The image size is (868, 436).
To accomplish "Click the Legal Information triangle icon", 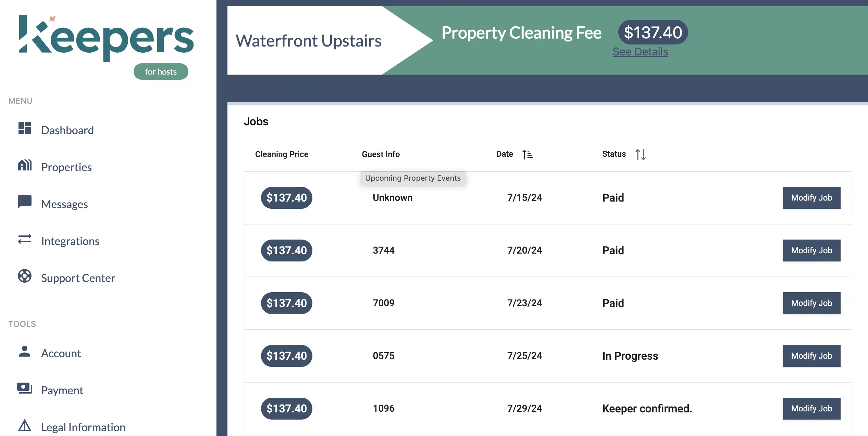I will point(25,425).
